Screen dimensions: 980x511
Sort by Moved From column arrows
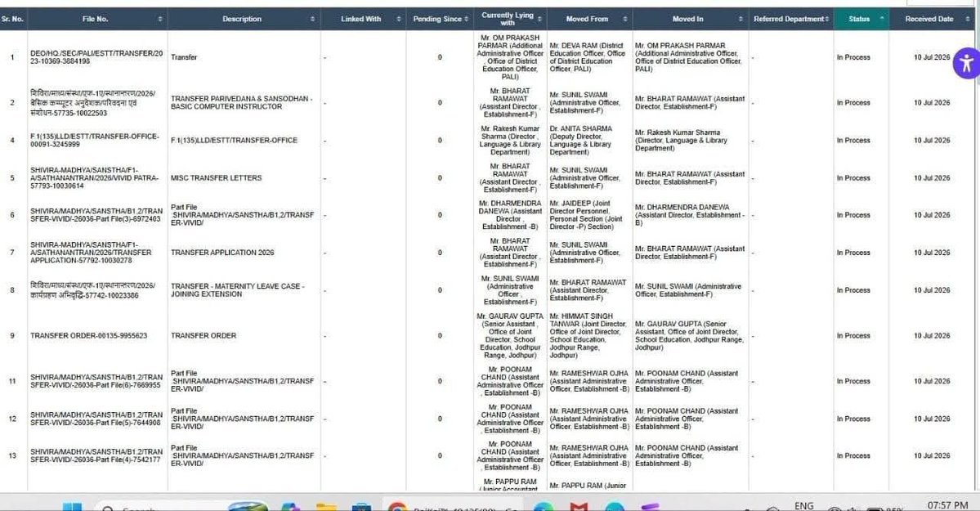pos(625,20)
